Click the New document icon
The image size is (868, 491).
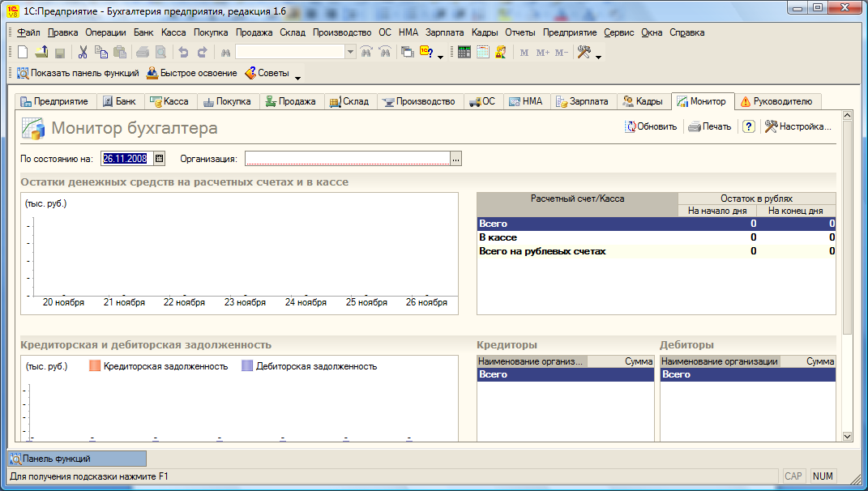coord(23,52)
